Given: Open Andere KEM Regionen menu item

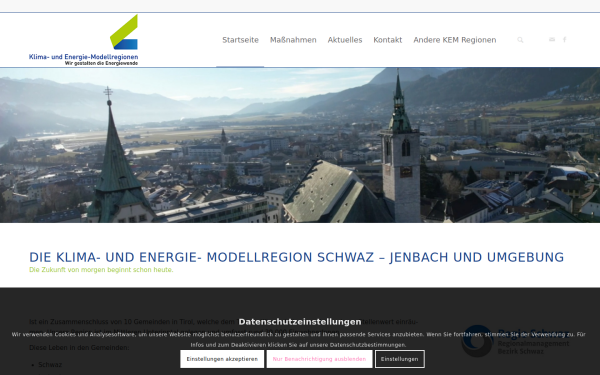Looking at the screenshot, I should coord(455,40).
